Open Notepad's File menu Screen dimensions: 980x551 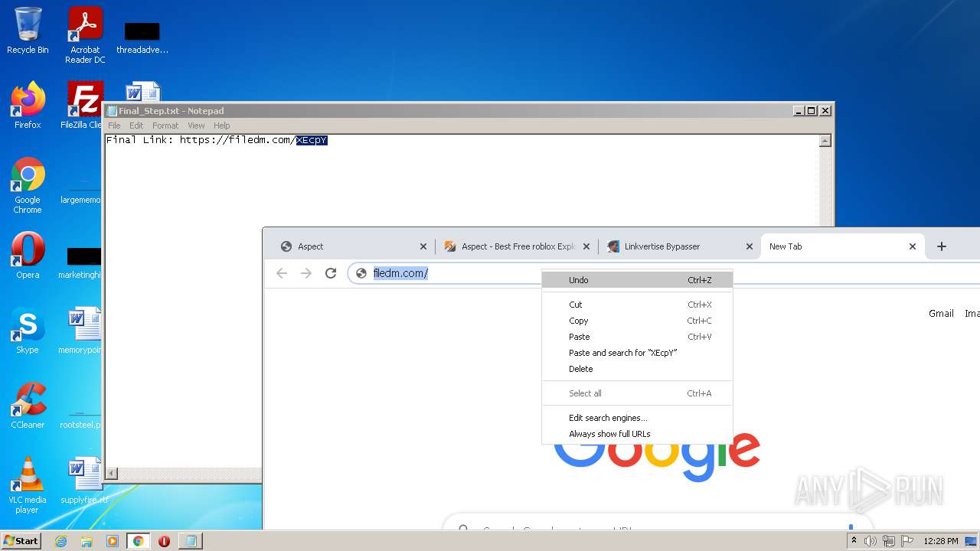pyautogui.click(x=114, y=126)
